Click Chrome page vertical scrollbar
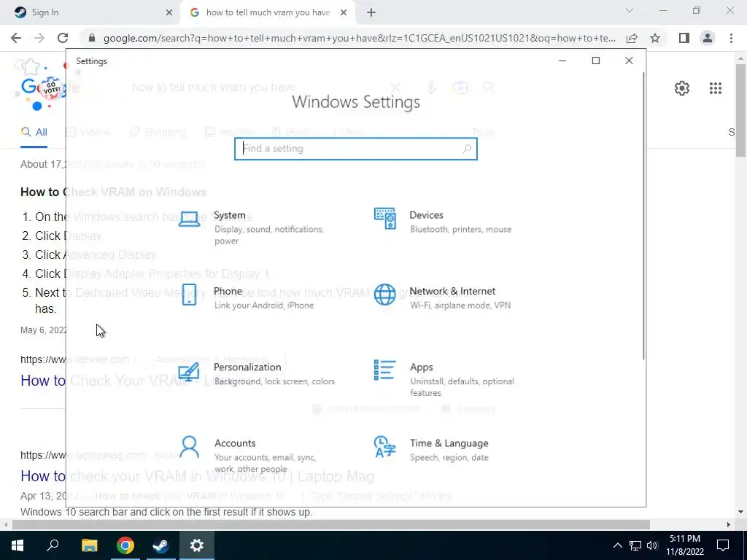The height and width of the screenshot is (560, 747). [x=740, y=111]
